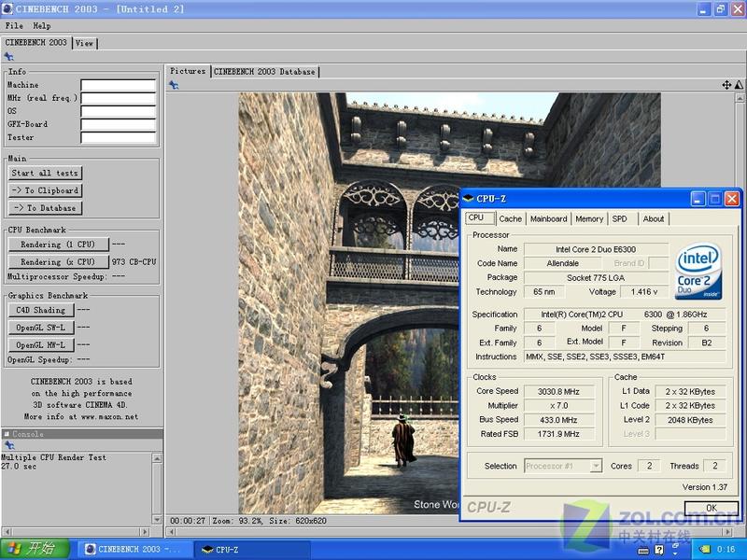Click OK button in CPU-Z
The width and height of the screenshot is (747, 560).
[712, 508]
